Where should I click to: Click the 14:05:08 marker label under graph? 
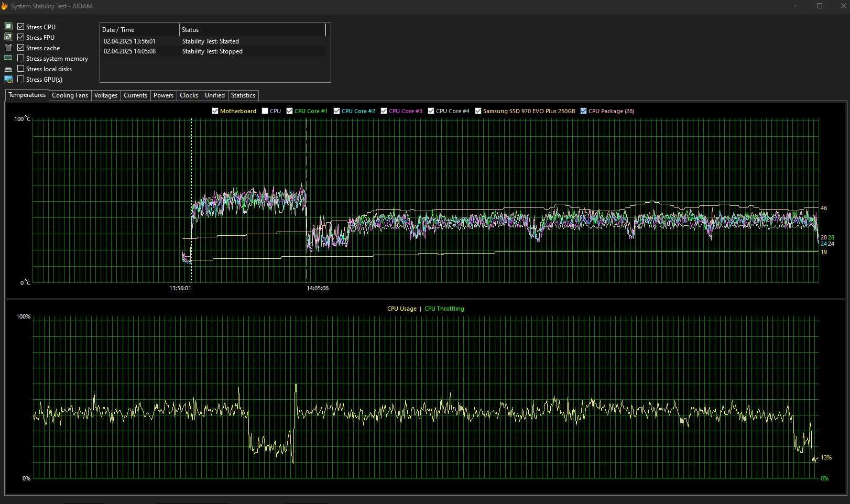[x=318, y=288]
